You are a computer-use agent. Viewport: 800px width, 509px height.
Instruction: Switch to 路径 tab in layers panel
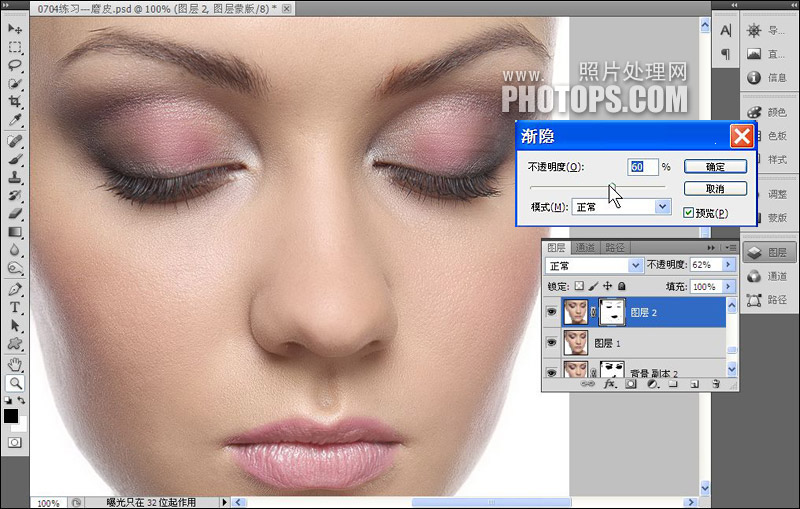tap(615, 247)
